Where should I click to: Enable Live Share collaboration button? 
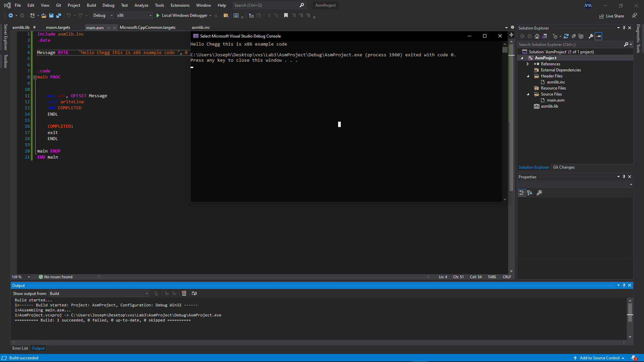(x=612, y=15)
